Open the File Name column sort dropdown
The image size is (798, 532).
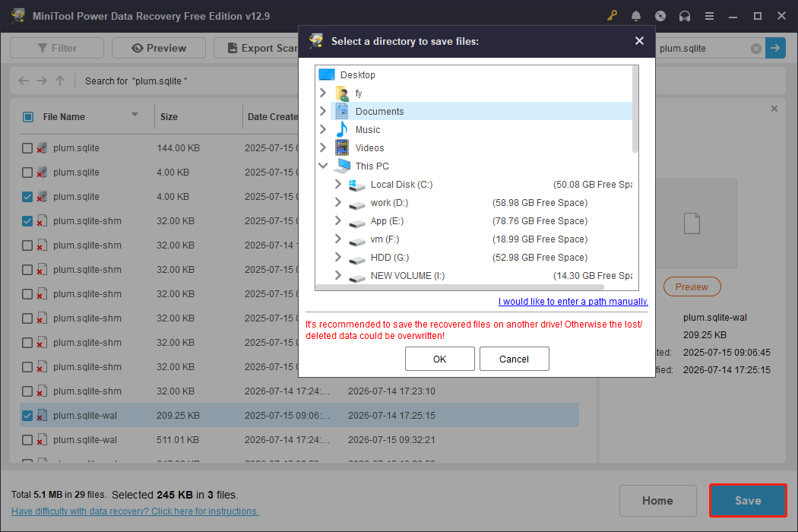(x=135, y=115)
